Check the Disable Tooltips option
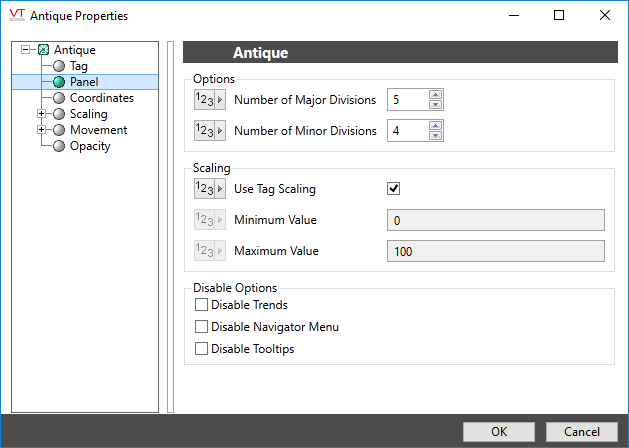Screen dimensions: 629x448 pos(202,349)
